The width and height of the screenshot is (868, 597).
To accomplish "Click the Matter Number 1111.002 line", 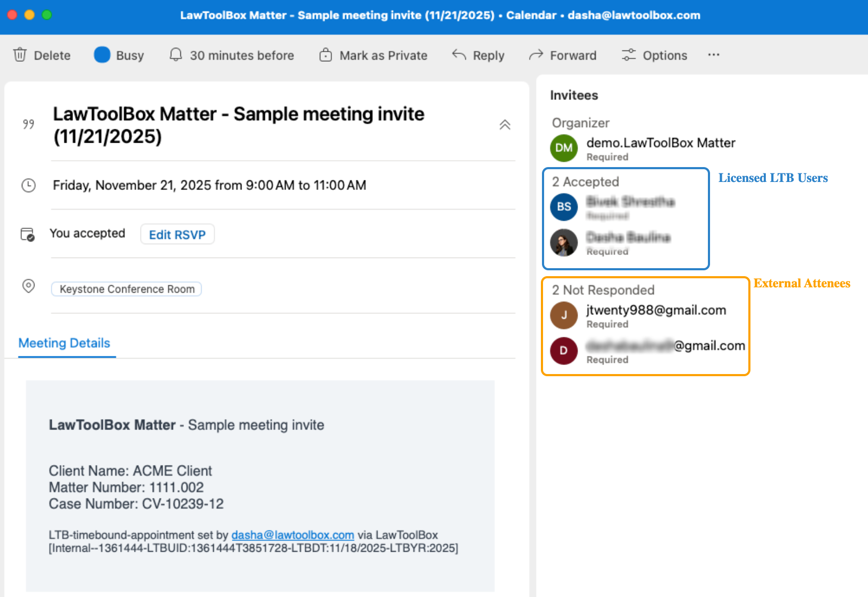I will tap(126, 487).
